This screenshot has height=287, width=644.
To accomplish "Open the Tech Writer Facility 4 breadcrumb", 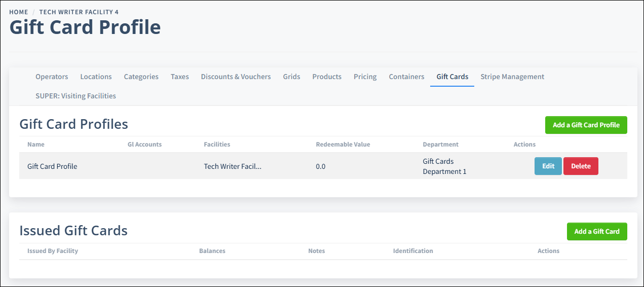I will 79,12.
